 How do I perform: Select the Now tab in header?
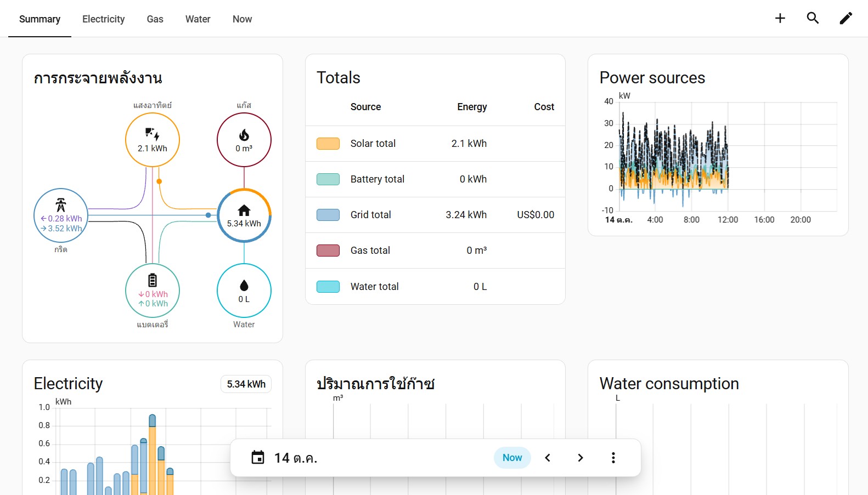(242, 19)
